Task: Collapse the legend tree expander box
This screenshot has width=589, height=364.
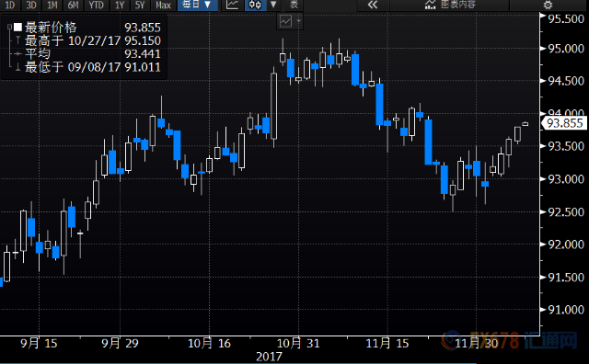Action: (x=9, y=27)
